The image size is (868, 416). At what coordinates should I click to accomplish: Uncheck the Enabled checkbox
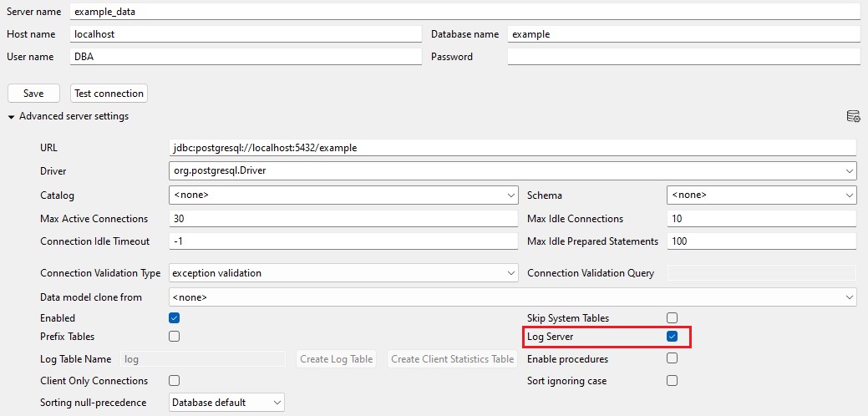174,318
